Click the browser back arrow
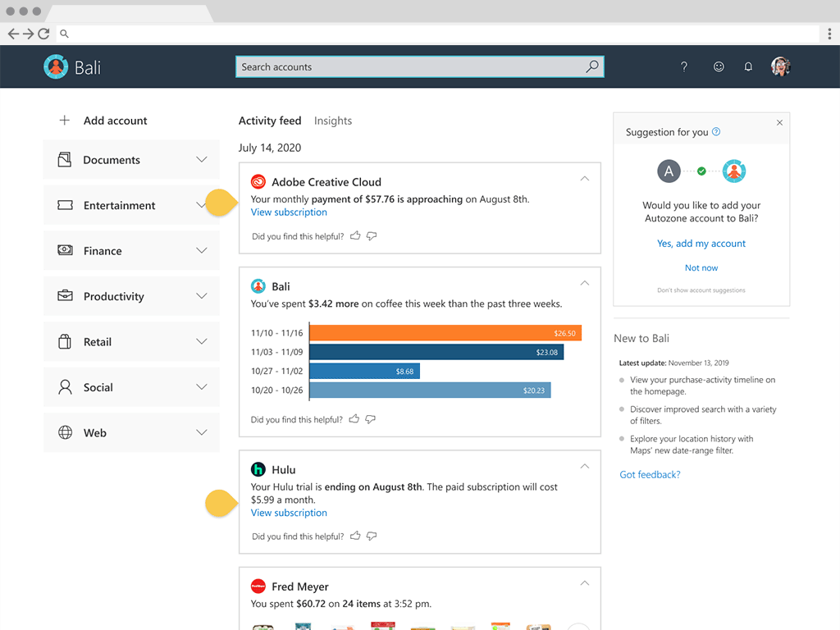The image size is (840, 630). pyautogui.click(x=13, y=34)
